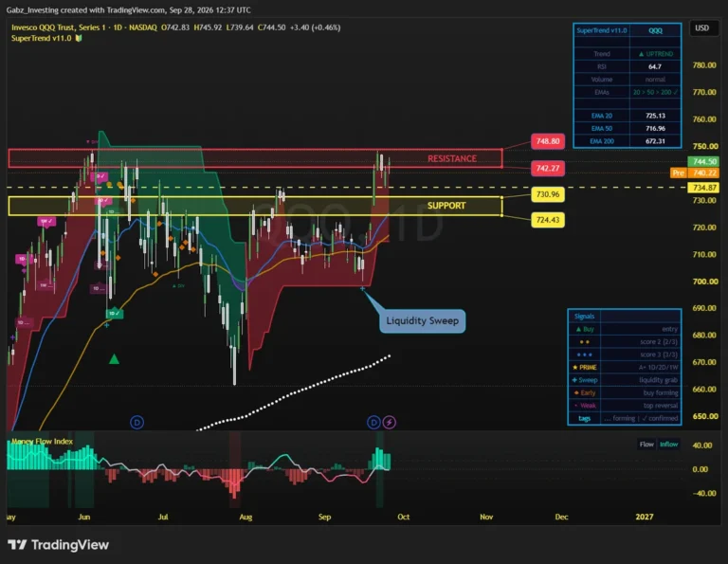Click the RSI 64.7 value
This screenshot has height=564, width=728.
click(x=655, y=66)
